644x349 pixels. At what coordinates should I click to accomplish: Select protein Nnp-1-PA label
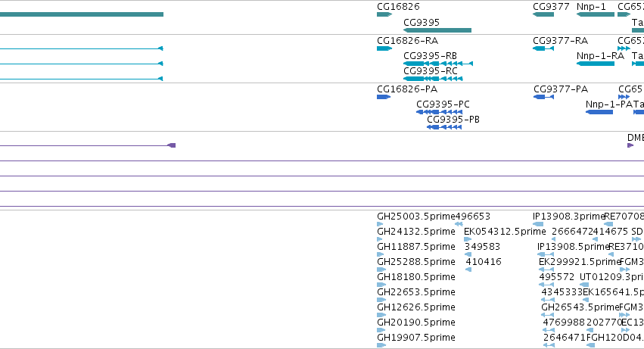609,104
